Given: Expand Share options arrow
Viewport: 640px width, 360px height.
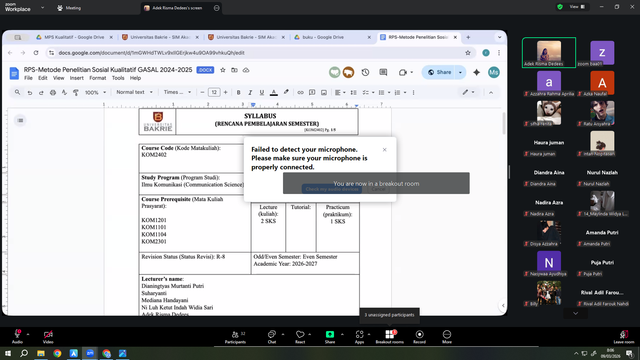Looking at the screenshot, I should pyautogui.click(x=342, y=334).
